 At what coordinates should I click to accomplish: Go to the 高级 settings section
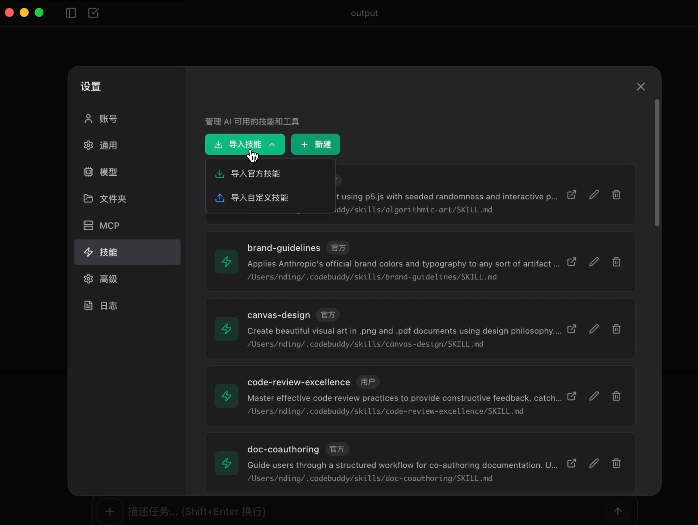coord(108,279)
